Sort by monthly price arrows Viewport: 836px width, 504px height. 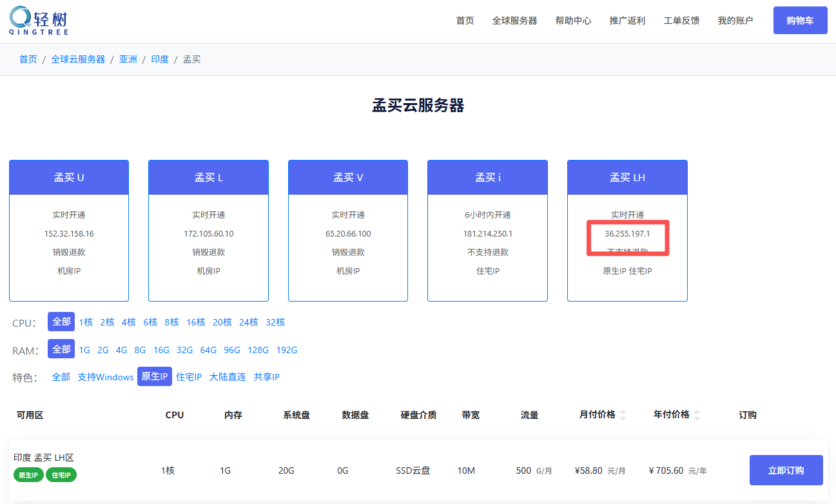pos(623,415)
